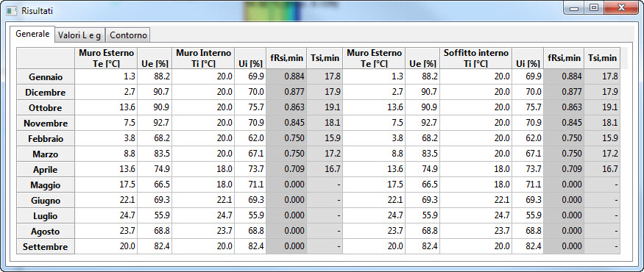The height and width of the screenshot is (272, 644).
Task: Maximize the Risultati window
Action: click(593, 8)
